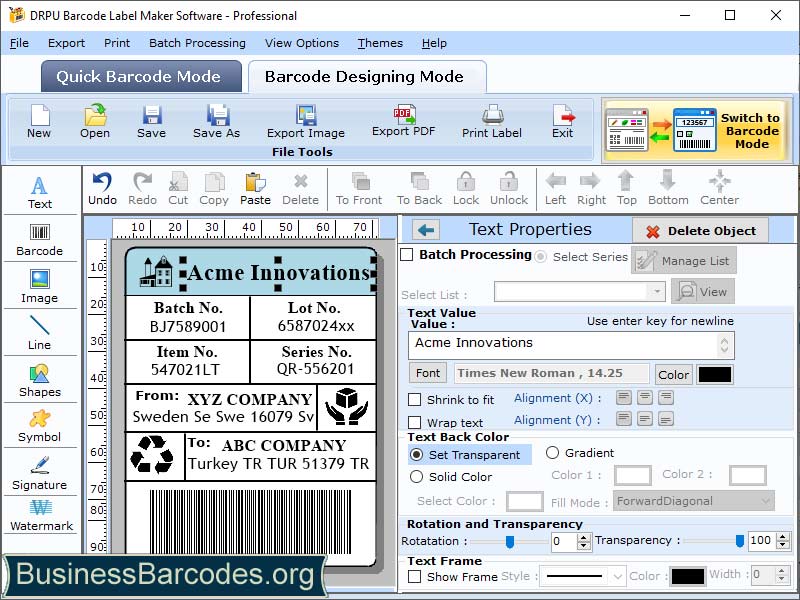Image resolution: width=800 pixels, height=600 pixels.
Task: Enable Batch Processing checkbox
Action: (x=407, y=255)
